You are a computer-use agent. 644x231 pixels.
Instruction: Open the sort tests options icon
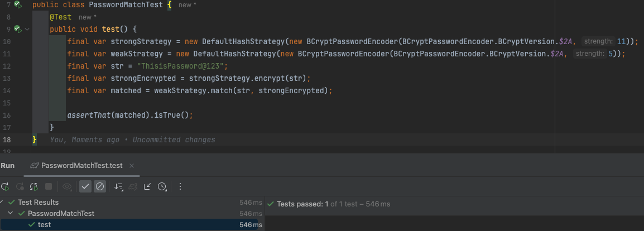(118, 186)
